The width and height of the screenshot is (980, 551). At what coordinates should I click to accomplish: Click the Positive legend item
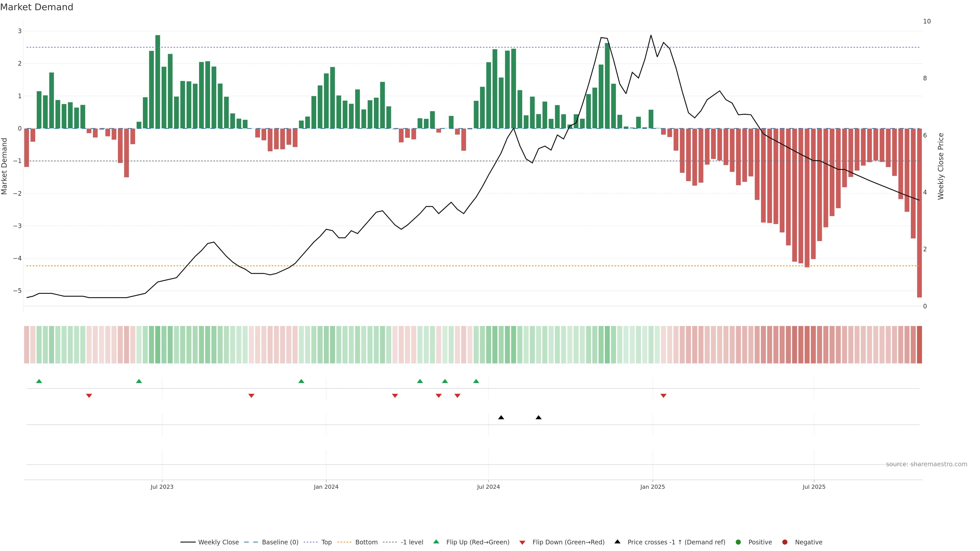point(760,542)
